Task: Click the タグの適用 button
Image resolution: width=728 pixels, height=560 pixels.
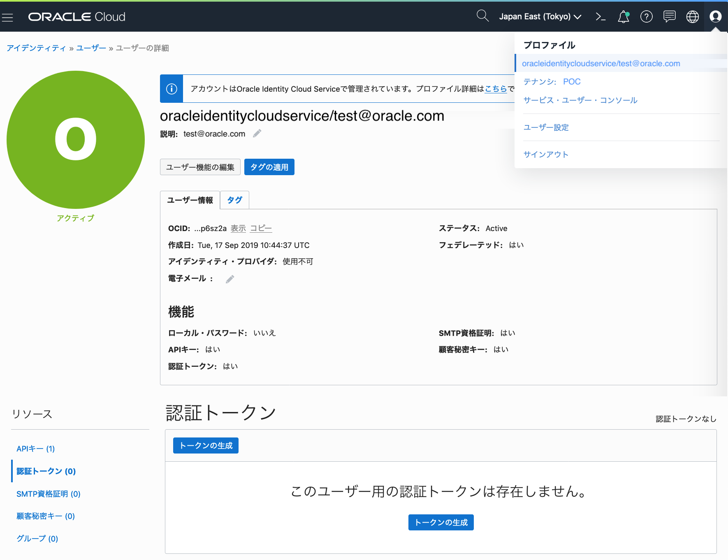Action: 269,167
